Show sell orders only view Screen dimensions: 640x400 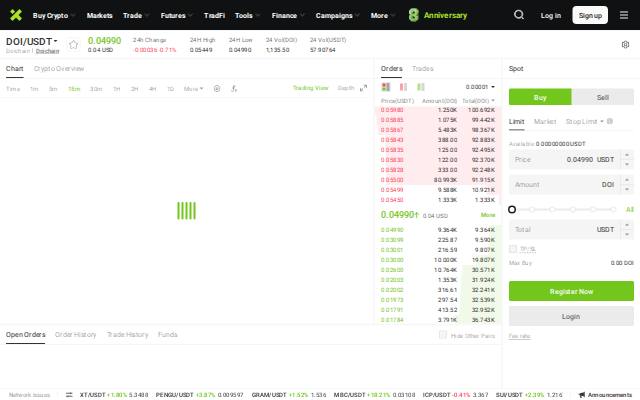403,87
